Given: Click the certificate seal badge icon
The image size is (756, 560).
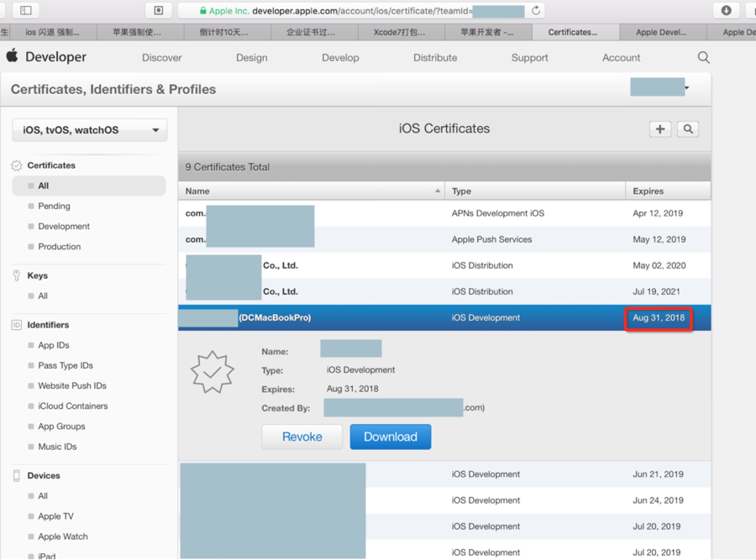Looking at the screenshot, I should [x=213, y=372].
